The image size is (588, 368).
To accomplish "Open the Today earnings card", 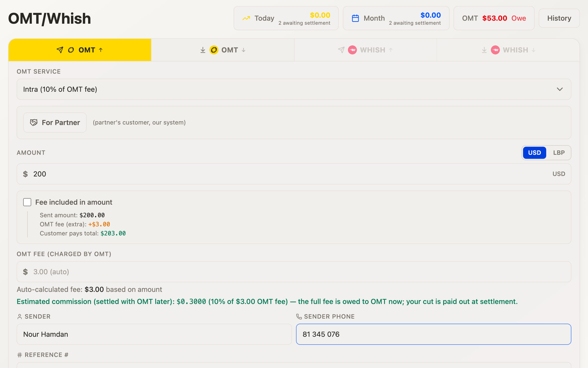I will coord(286,18).
